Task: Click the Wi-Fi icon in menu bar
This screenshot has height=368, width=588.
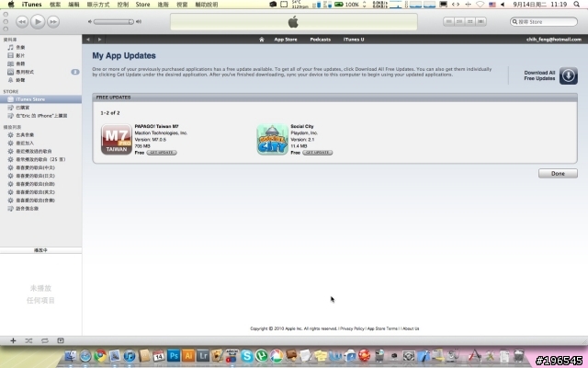Action: point(480,5)
